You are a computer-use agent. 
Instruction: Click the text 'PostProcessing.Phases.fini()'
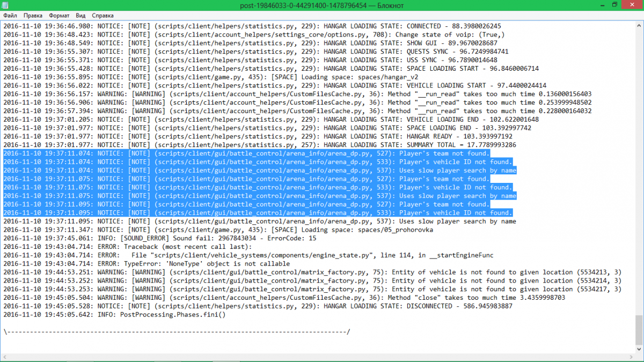point(173,315)
